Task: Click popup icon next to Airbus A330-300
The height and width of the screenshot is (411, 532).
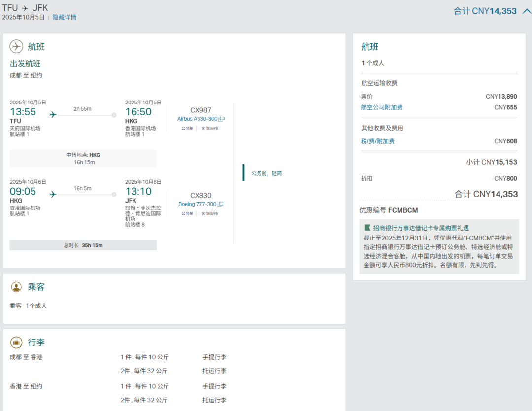Action: pos(222,119)
